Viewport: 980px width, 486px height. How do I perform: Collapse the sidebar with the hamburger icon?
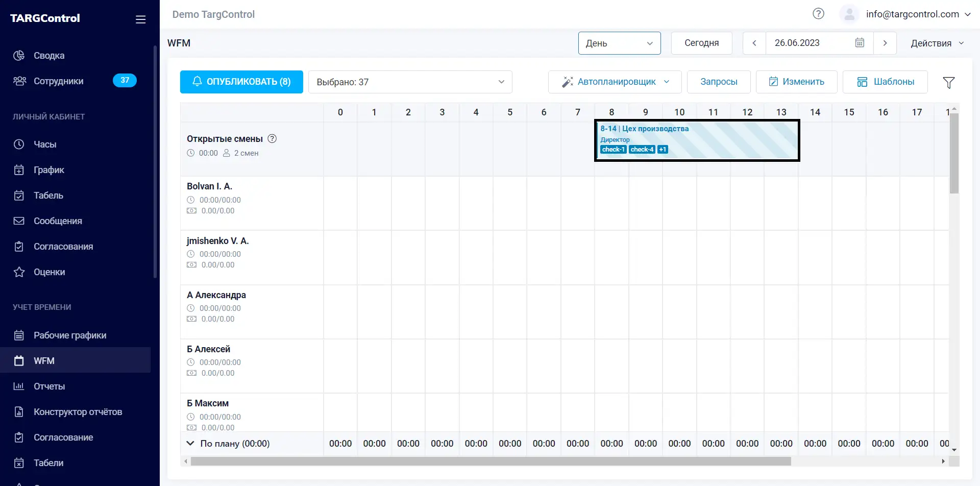[x=141, y=19]
